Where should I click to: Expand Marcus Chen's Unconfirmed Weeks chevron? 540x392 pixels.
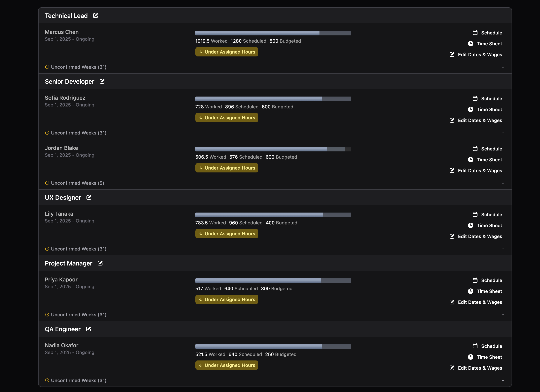(503, 67)
